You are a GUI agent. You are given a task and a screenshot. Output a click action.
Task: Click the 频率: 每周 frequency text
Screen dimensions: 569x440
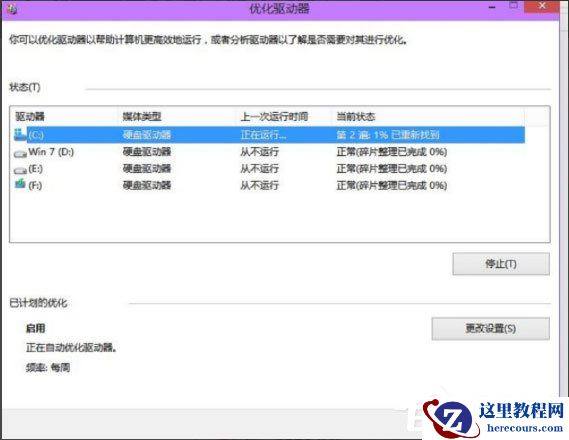[x=48, y=368]
